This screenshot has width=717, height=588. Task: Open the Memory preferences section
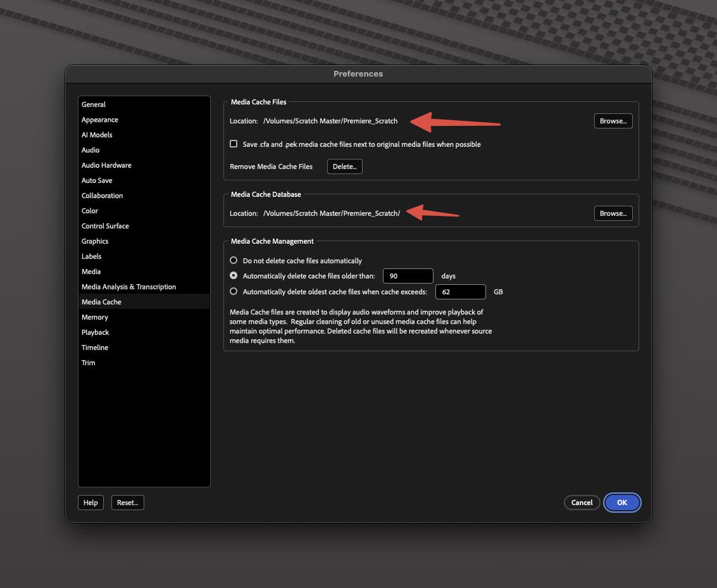click(x=95, y=317)
